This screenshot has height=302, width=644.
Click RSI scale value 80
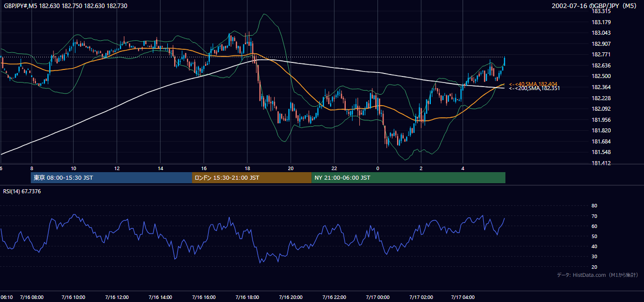[x=594, y=206]
